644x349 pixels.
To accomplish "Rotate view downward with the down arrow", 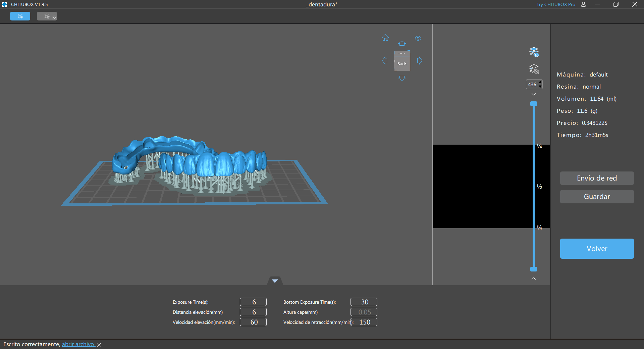I will click(x=402, y=78).
